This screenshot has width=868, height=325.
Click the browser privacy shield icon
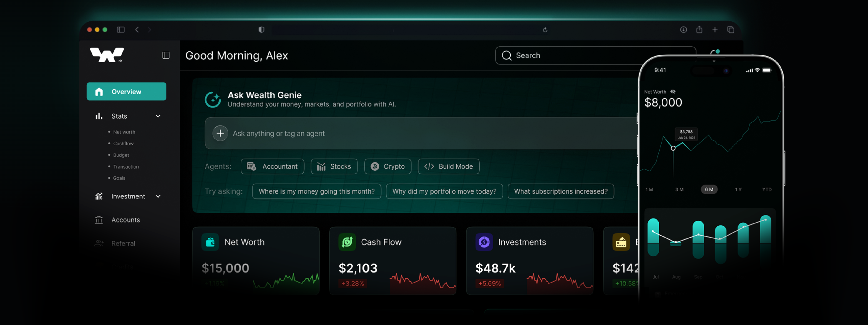pos(261,30)
